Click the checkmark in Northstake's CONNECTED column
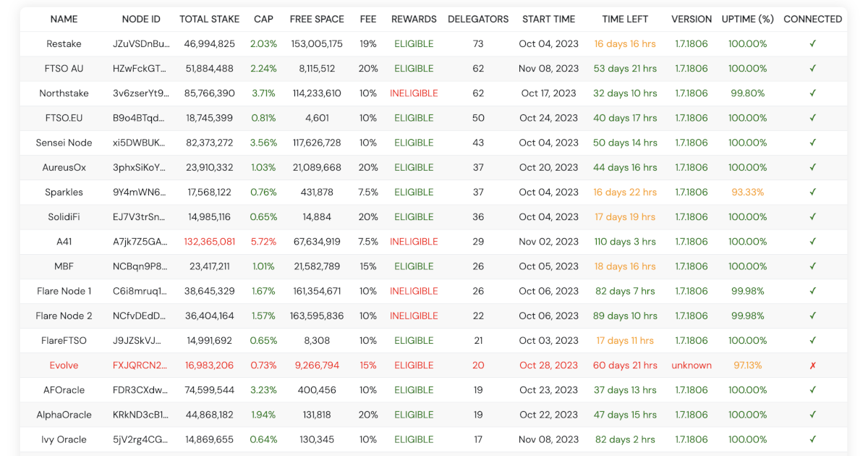The width and height of the screenshot is (868, 456). click(812, 93)
